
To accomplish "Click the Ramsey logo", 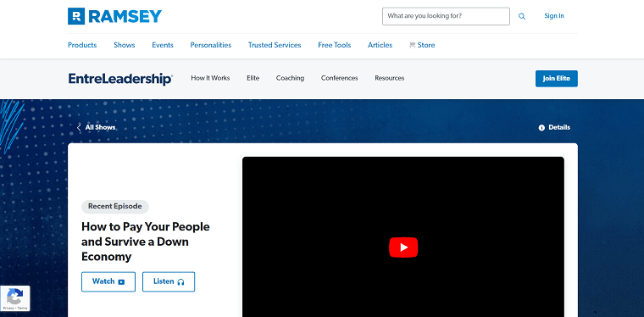I will click(114, 16).
